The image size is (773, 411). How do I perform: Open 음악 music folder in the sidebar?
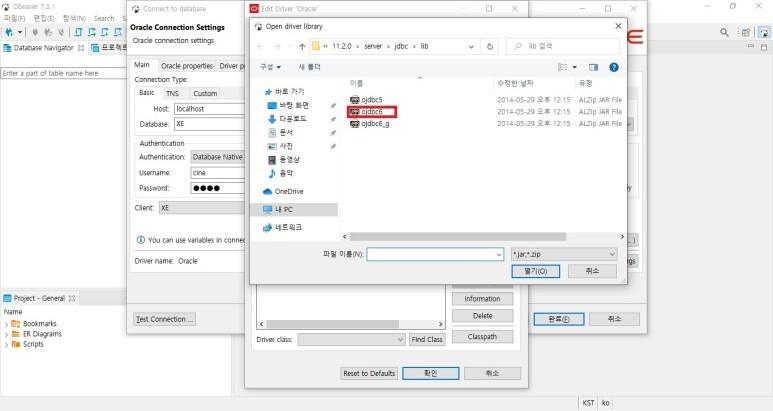pos(280,173)
